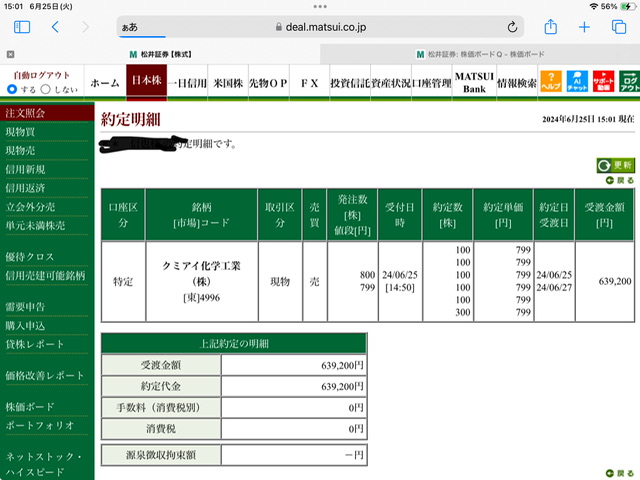Open 貸株レポート in sidebar
The width and height of the screenshot is (640, 480).
(35, 344)
